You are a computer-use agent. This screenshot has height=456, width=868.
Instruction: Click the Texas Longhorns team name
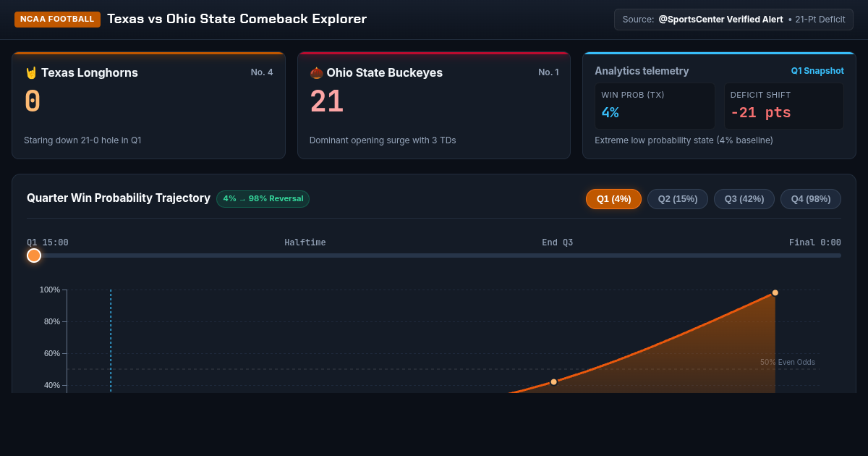90,72
